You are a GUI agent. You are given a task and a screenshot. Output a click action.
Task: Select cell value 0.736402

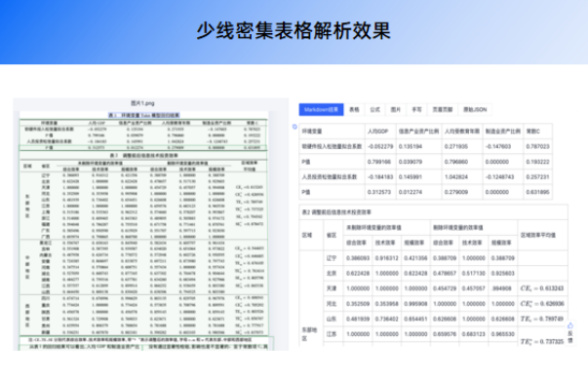(x=386, y=319)
